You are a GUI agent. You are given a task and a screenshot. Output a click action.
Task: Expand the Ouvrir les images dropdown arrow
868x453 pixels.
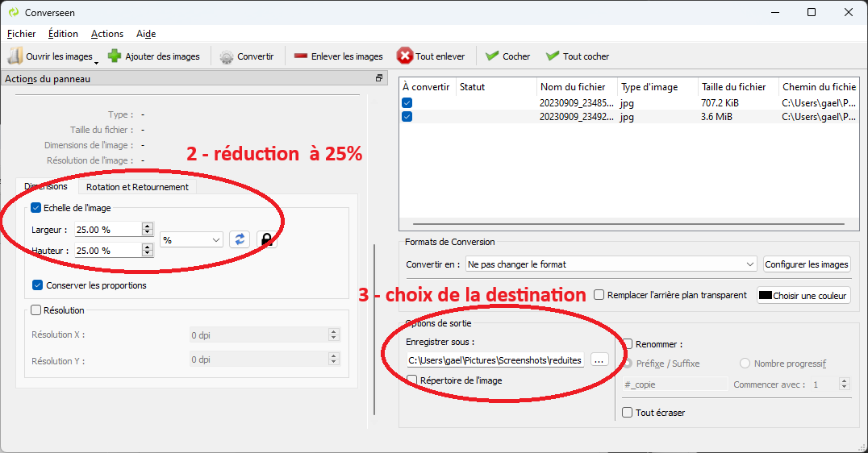pos(97,61)
